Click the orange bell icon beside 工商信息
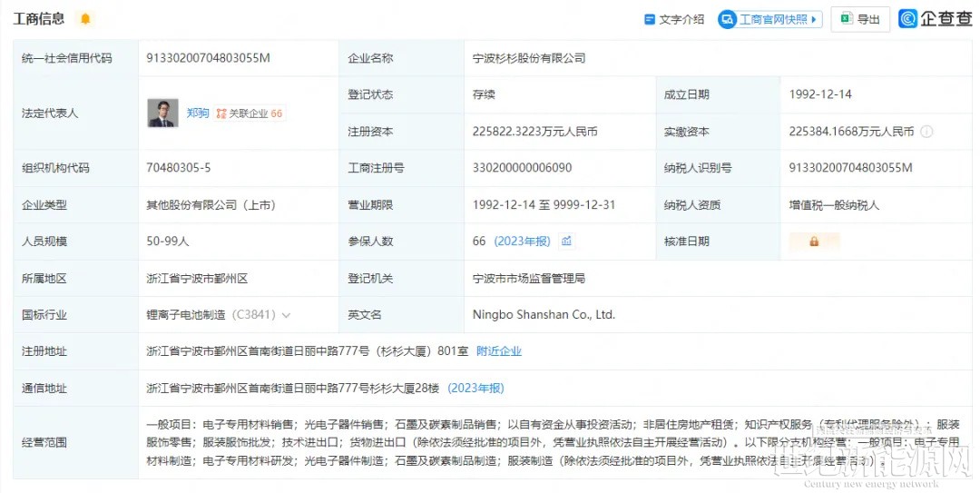The height and width of the screenshot is (493, 980). point(85,19)
